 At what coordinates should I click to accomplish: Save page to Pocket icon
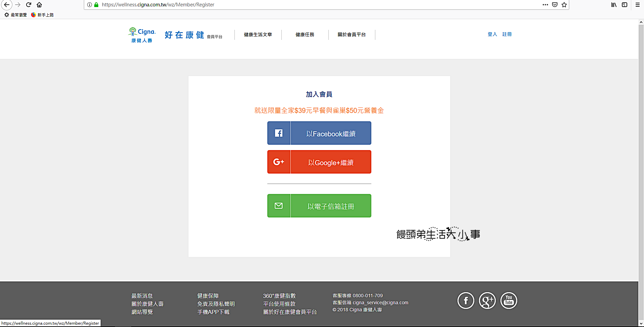pyautogui.click(x=555, y=5)
